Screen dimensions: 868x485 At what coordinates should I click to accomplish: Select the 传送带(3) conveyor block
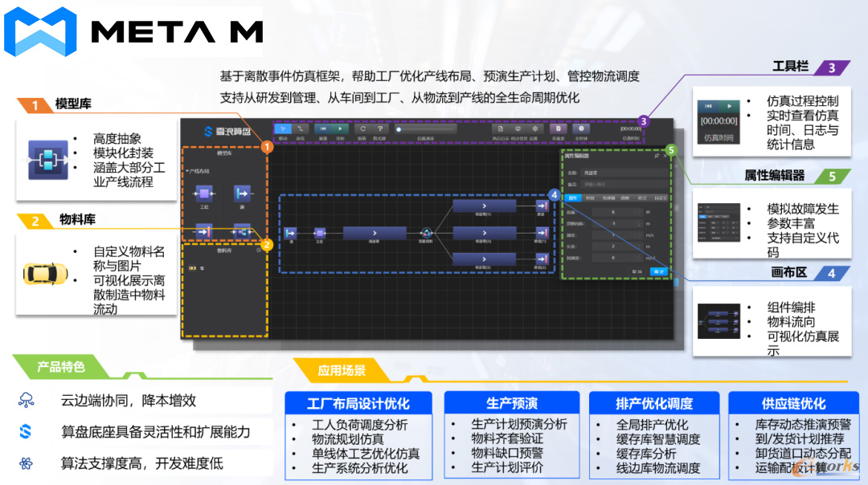(485, 259)
